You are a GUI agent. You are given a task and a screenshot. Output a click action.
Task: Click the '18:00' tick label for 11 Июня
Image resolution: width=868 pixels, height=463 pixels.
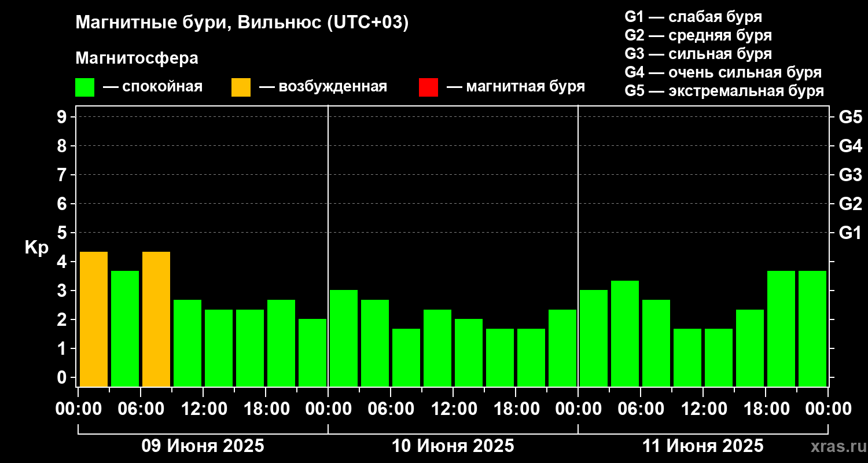pyautogui.click(x=766, y=409)
